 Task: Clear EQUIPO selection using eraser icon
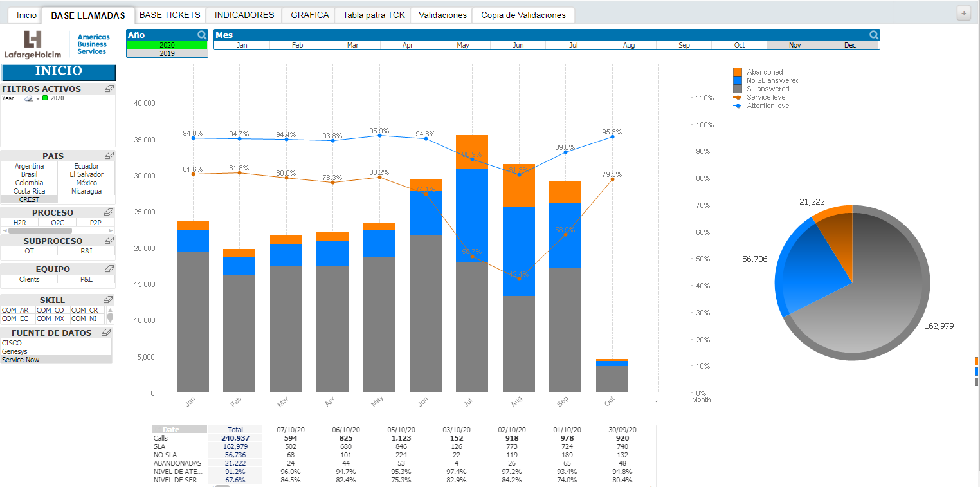pos(109,269)
